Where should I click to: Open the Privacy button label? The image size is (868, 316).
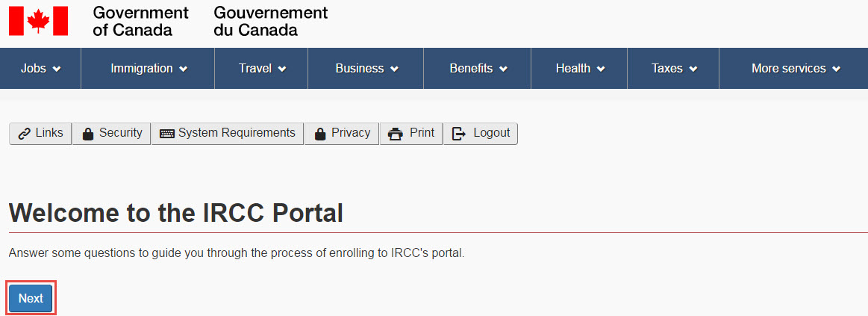(x=351, y=133)
